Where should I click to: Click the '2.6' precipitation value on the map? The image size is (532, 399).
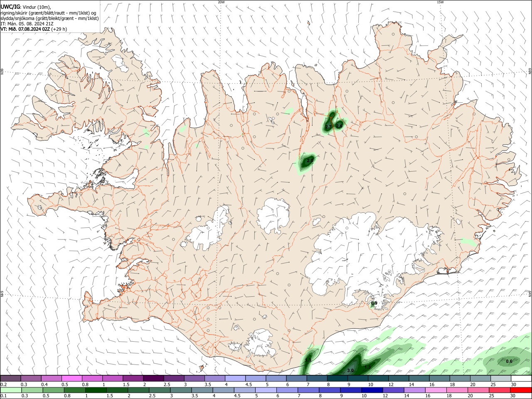coord(339,126)
